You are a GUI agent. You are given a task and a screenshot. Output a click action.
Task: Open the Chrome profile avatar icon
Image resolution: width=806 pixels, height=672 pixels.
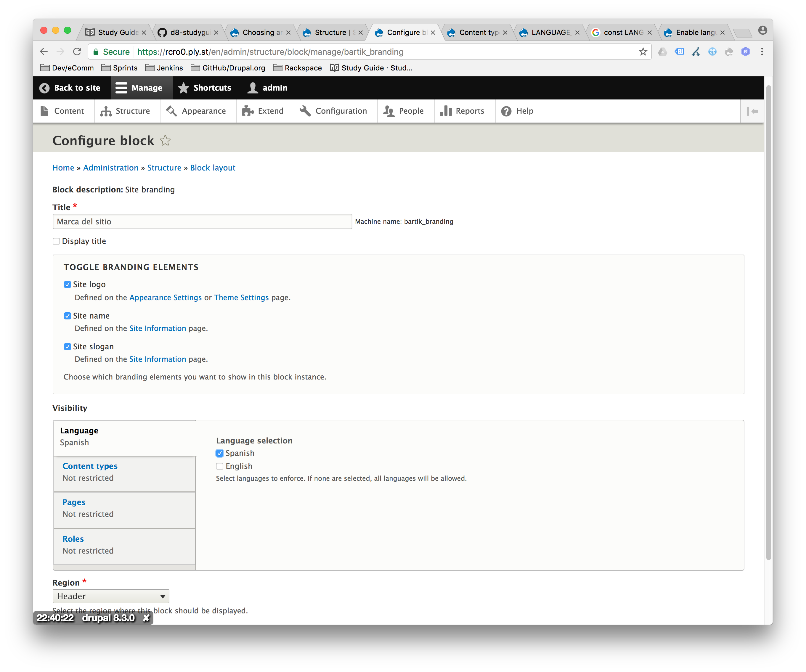763,30
